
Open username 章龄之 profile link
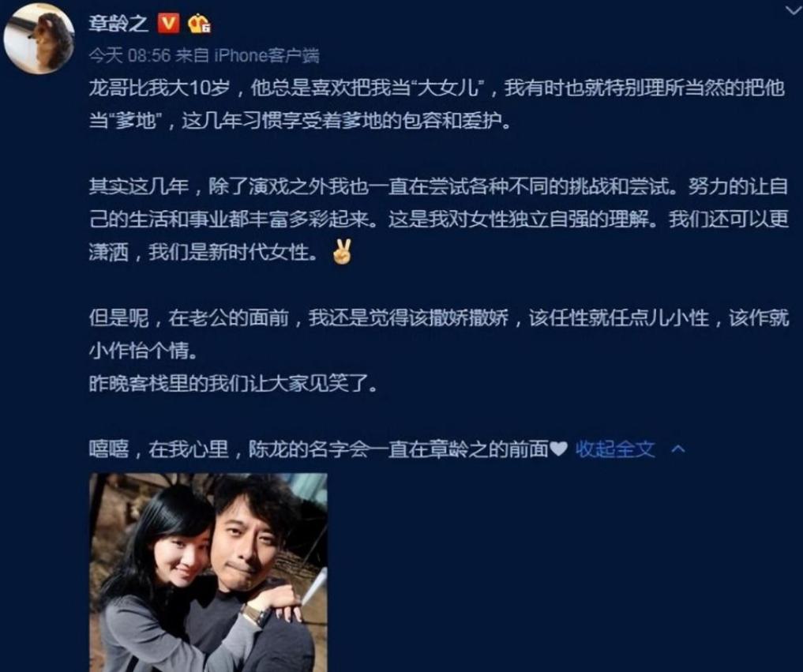118,24
